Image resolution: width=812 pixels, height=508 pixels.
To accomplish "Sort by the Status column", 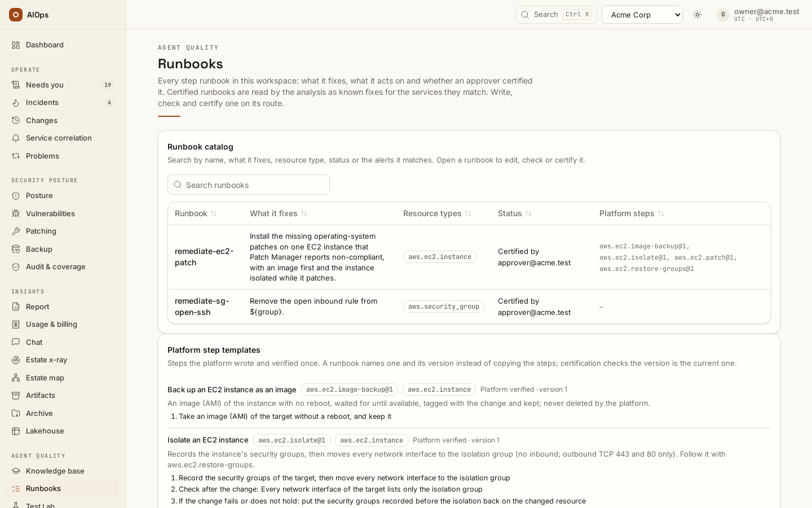I will click(x=515, y=213).
